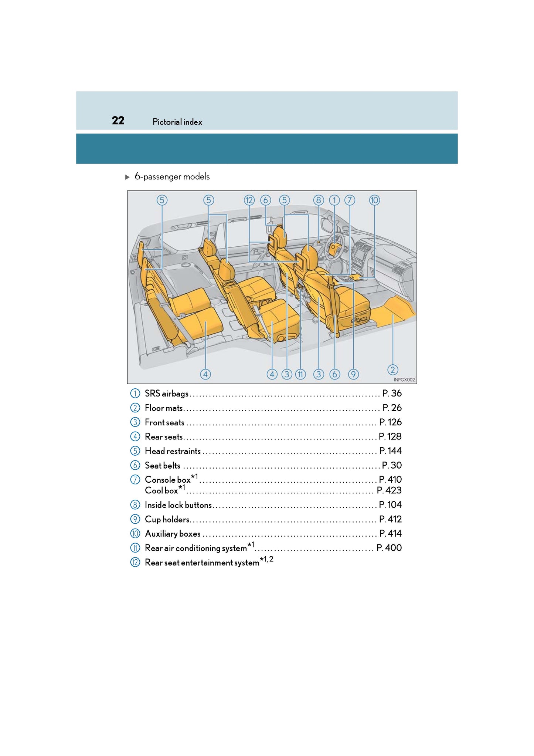Click callout number 11 below the diagram seats
Image resolution: width=534 pixels, height=756 pixels.
click(x=300, y=374)
